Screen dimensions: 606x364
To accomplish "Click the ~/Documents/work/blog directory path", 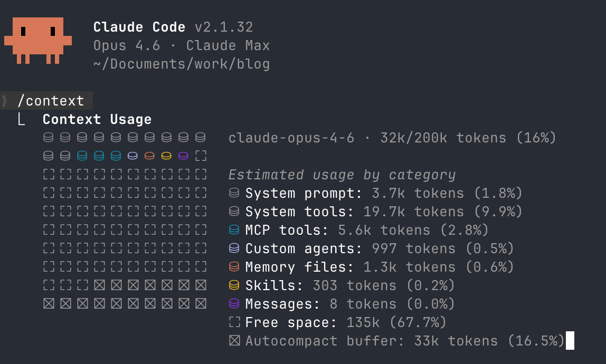I will (182, 64).
